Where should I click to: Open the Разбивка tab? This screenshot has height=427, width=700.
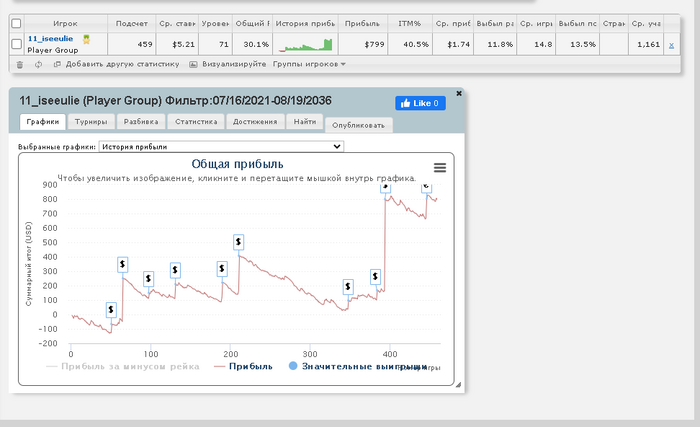pos(141,121)
